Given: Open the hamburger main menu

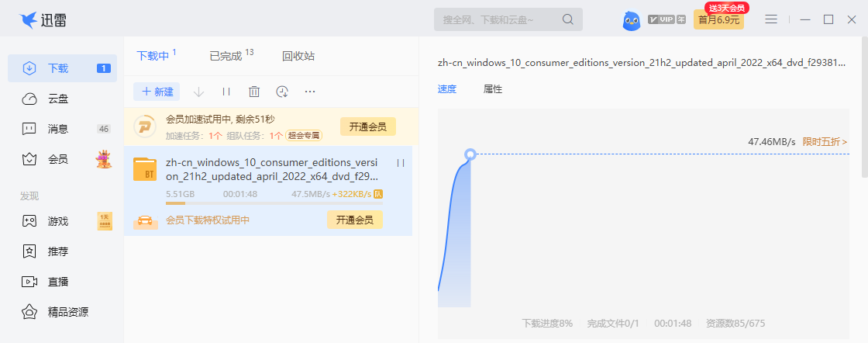Looking at the screenshot, I should pos(771,19).
